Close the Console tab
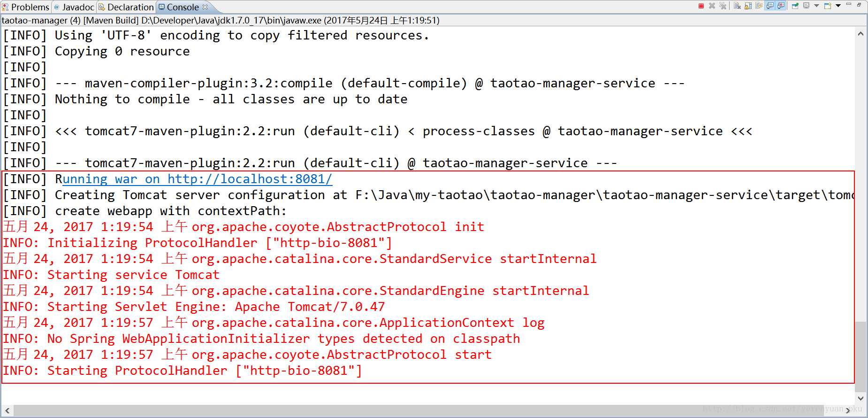 click(x=205, y=7)
